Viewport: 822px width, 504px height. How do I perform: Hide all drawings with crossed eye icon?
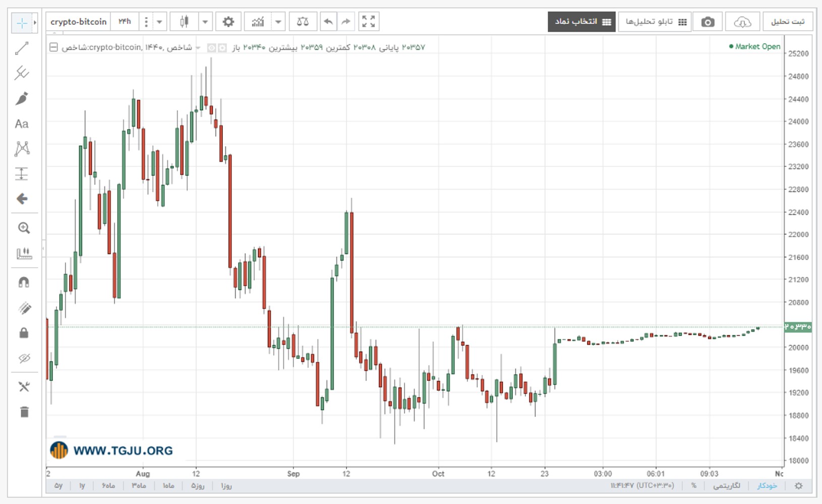click(24, 358)
